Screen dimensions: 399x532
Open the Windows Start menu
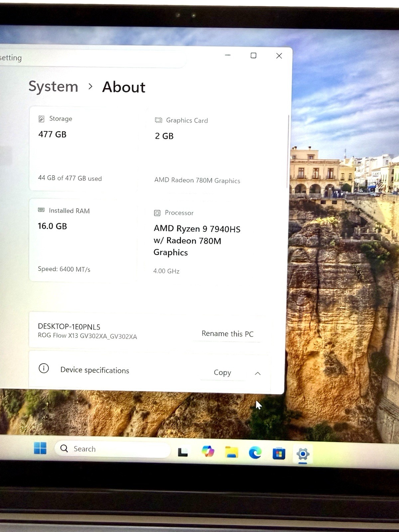pos(40,448)
